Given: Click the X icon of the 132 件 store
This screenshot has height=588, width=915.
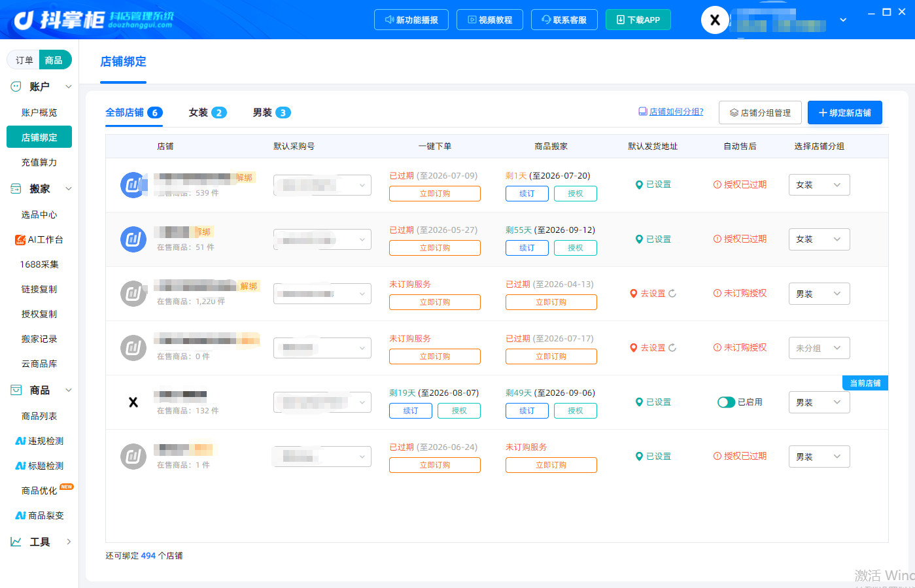Looking at the screenshot, I should tap(133, 402).
